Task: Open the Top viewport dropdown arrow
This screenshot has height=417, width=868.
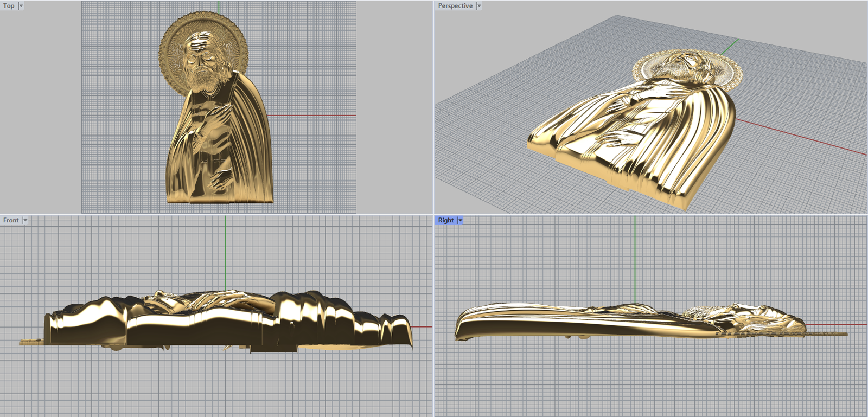Action: tap(21, 6)
